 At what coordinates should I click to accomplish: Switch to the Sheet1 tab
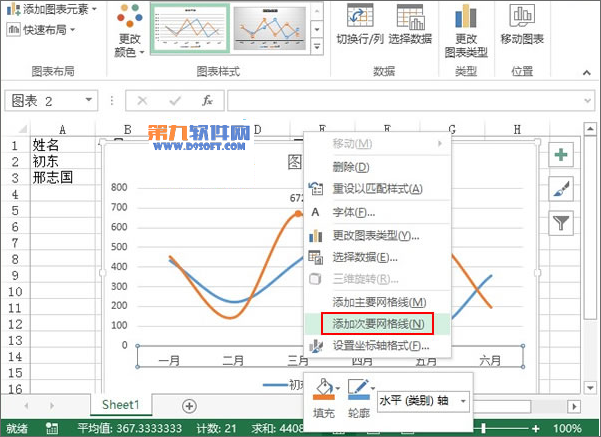120,404
